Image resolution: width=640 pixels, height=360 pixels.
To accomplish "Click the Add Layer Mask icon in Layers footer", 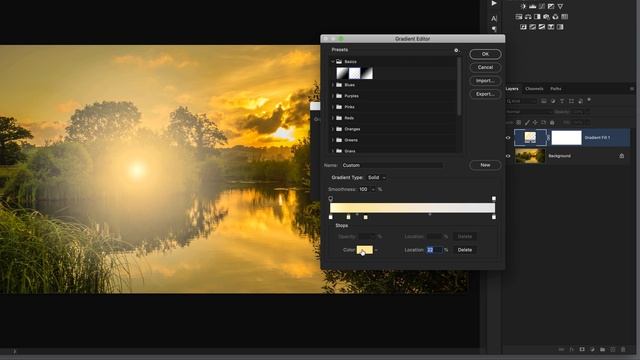I will tap(582, 349).
